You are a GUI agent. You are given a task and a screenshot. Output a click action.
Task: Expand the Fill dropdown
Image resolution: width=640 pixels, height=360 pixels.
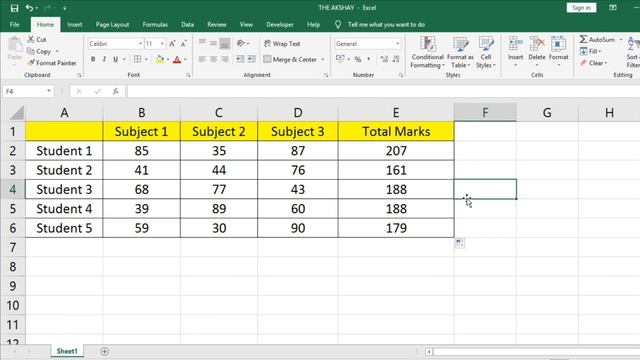[x=600, y=51]
